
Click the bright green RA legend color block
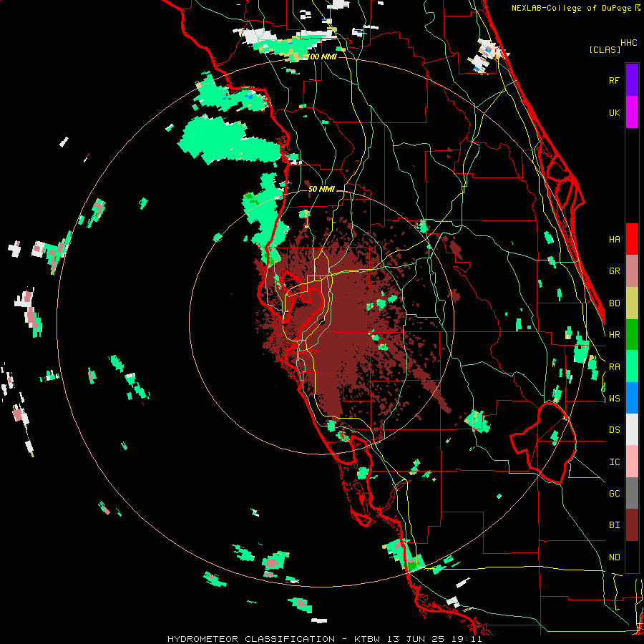(x=632, y=366)
